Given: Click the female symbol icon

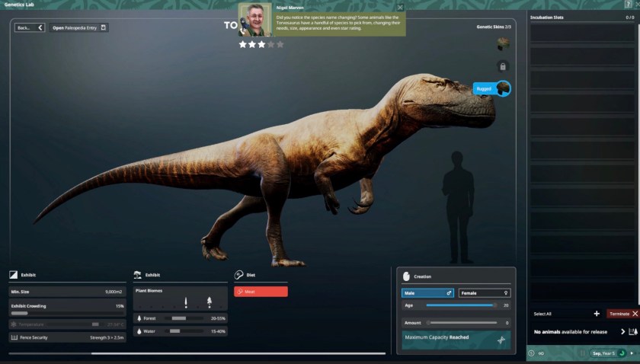Looking at the screenshot, I should 506,293.
